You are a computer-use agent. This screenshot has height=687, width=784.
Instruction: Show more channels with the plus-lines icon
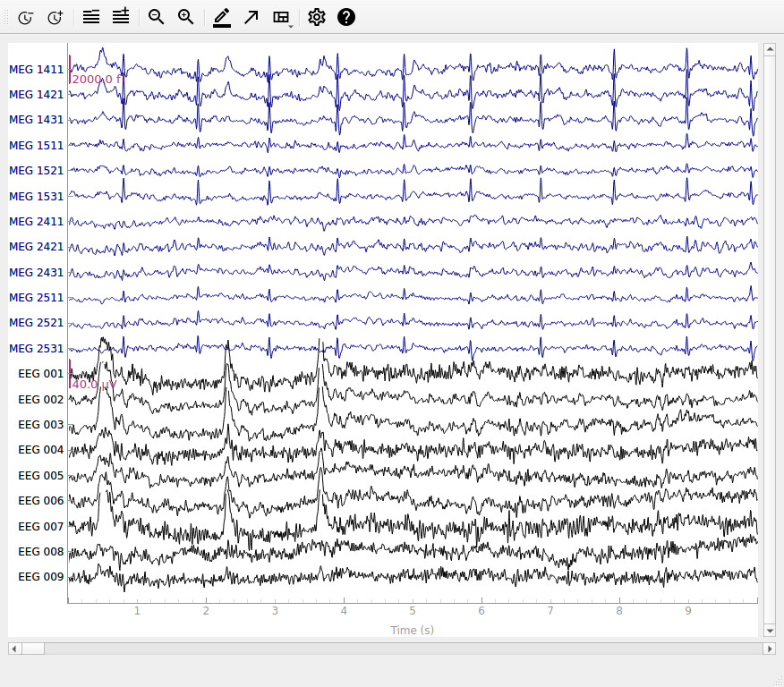[x=121, y=16]
